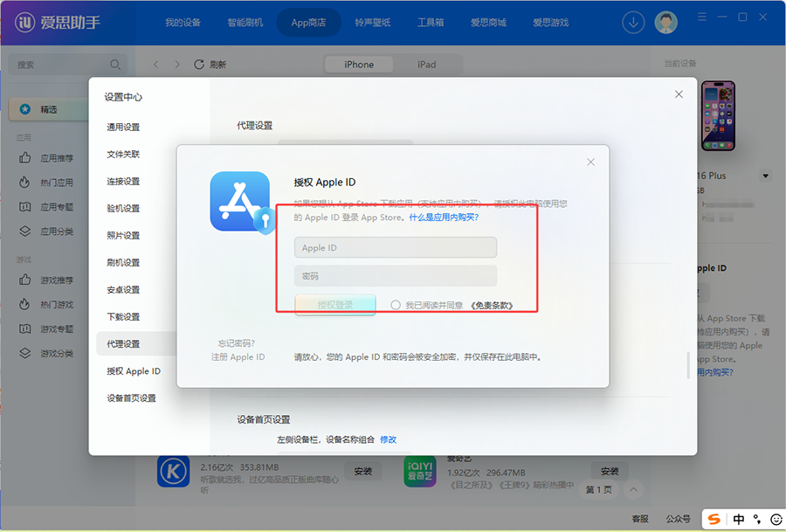Image resolution: width=786 pixels, height=532 pixels.
Task: Select 下载设置 in settings sidebar
Action: pos(123,317)
